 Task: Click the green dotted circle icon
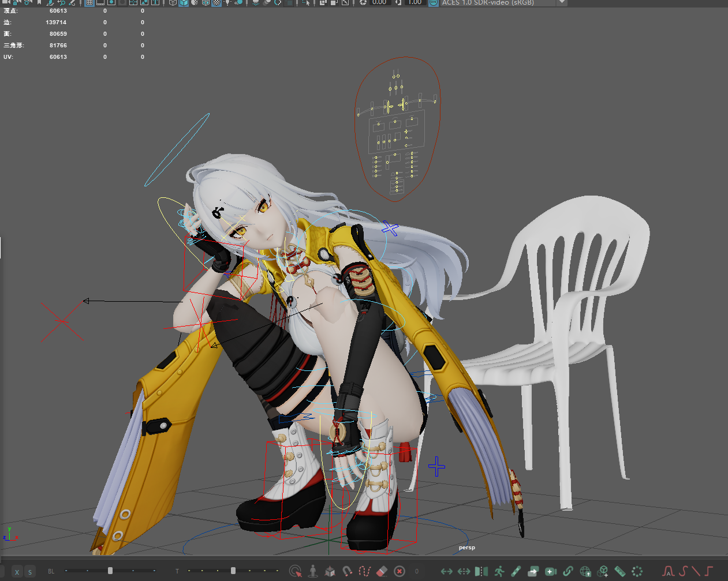[x=637, y=571]
